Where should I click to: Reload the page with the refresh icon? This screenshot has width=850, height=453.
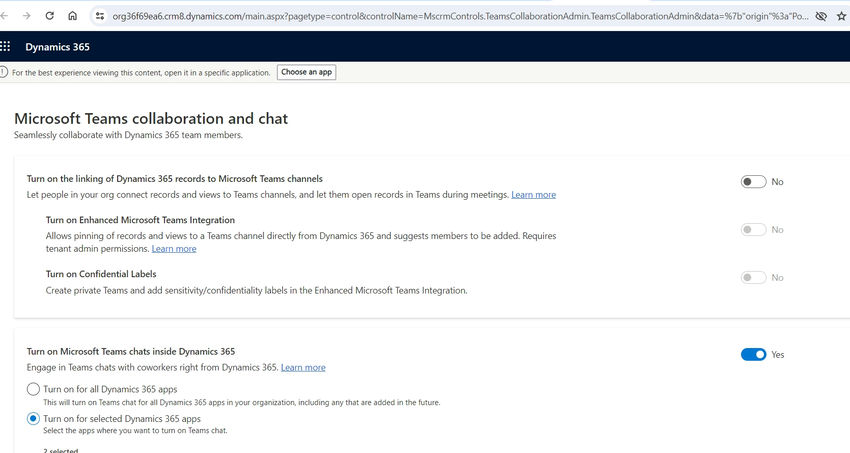[49, 16]
